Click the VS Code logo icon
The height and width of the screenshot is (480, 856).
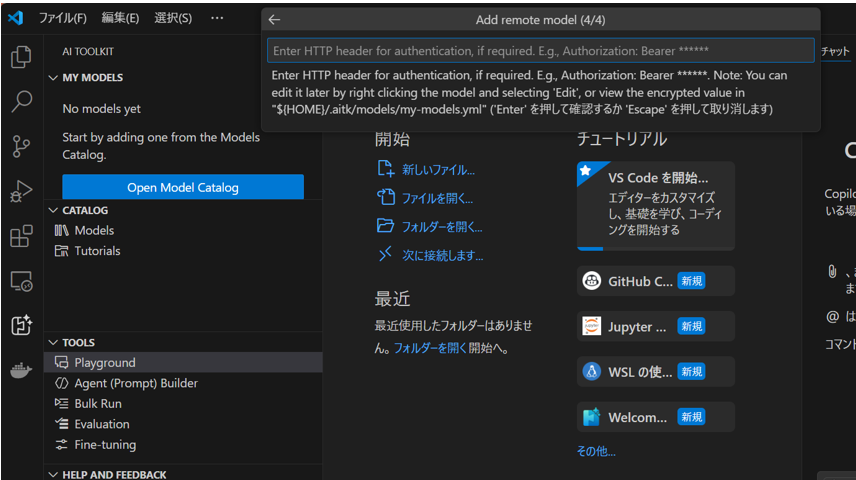[x=16, y=17]
